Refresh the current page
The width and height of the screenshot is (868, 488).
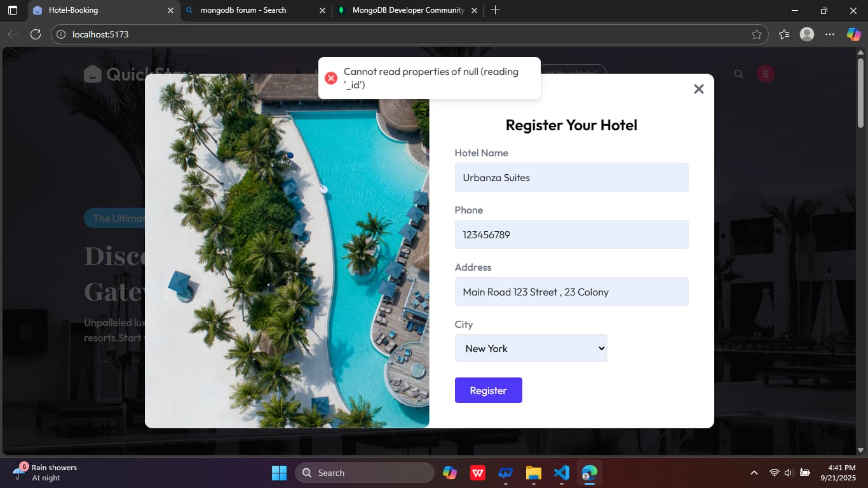point(36,34)
